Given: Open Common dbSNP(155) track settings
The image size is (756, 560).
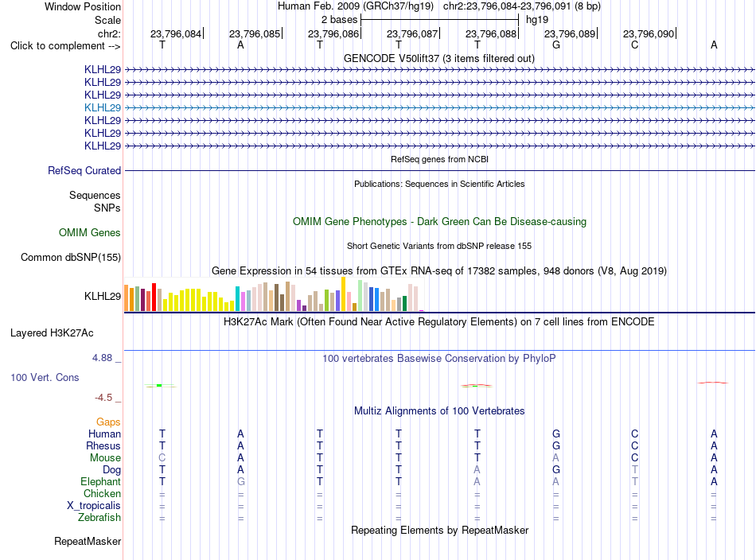Looking at the screenshot, I should [x=70, y=258].
